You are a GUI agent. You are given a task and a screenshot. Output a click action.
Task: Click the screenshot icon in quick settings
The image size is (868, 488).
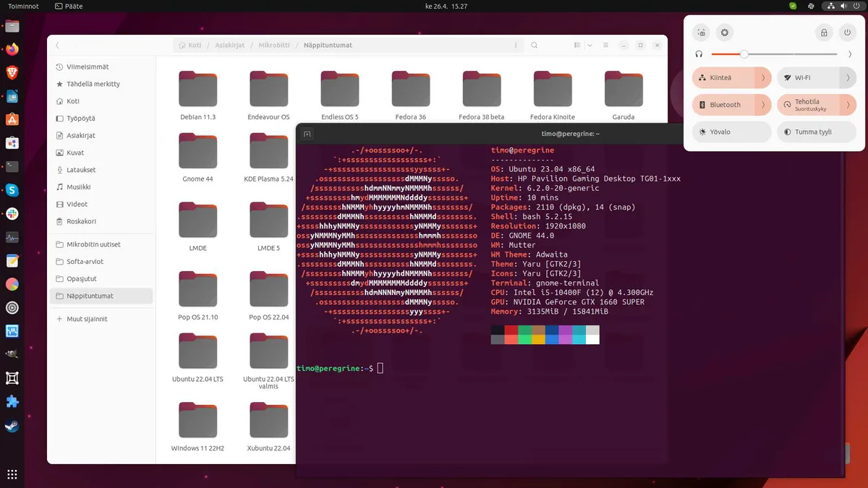tap(701, 32)
